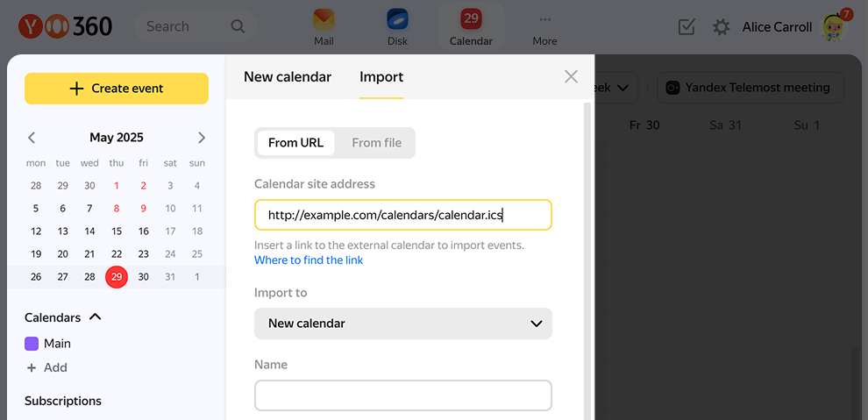Click the purple Main calendar color swatch
Viewport: 868px width, 420px height.
(32, 344)
